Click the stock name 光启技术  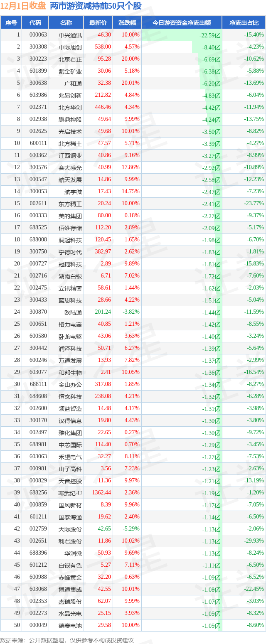point(70,131)
